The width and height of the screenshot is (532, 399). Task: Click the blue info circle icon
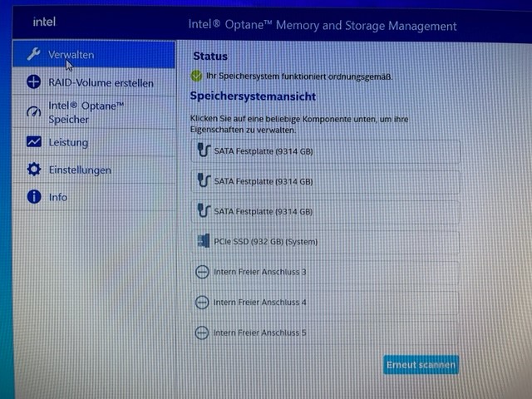click(34, 196)
